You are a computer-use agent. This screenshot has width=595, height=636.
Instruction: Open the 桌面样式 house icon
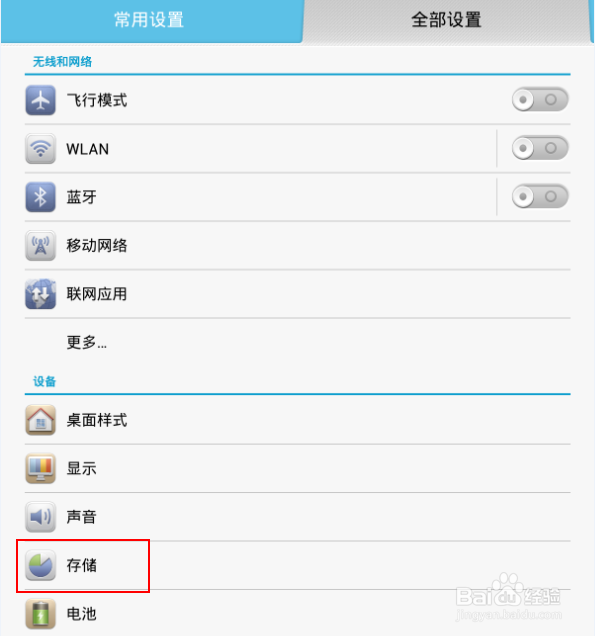[40, 420]
